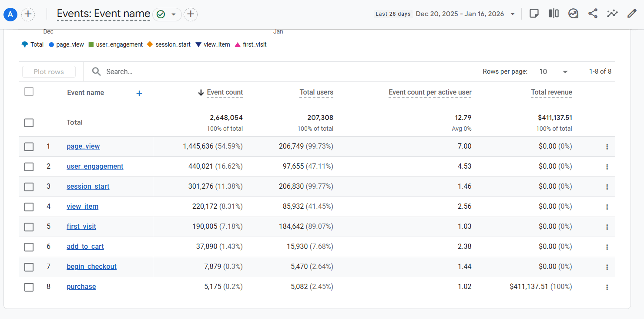Check the add_to_cart row checkbox

pyautogui.click(x=29, y=247)
